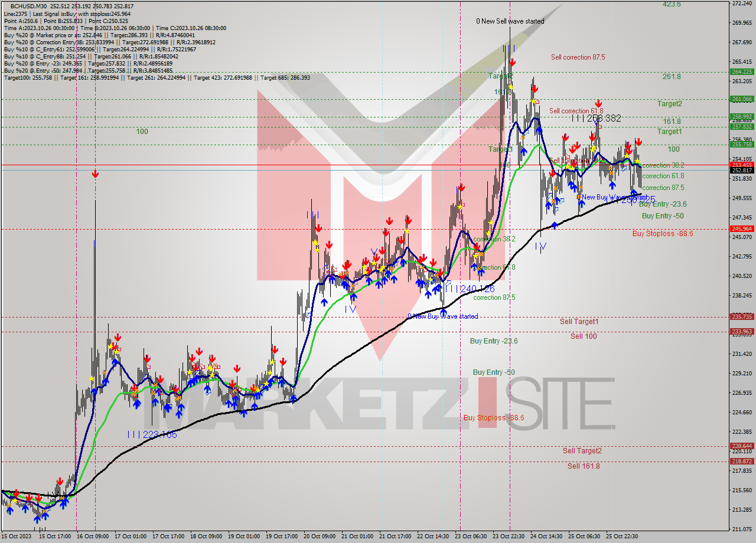The width and height of the screenshot is (756, 543).
Task: Select the 'Last Signal is:Buy' info line
Action: [67, 14]
